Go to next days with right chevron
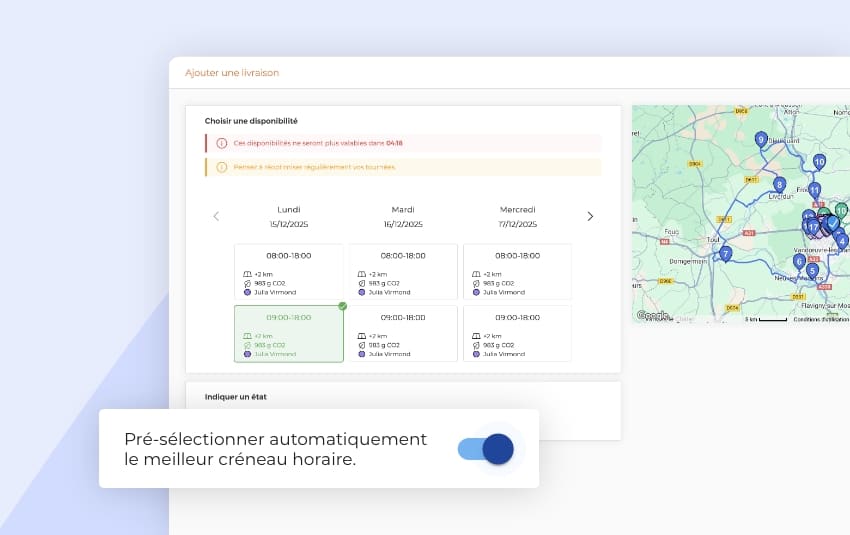Screen dimensions: 850x535 pos(590,216)
